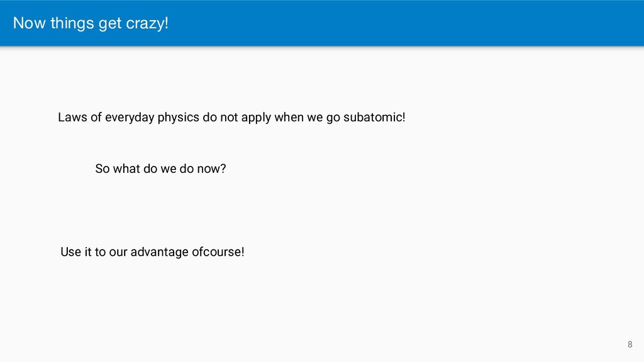Click the word "apply" in the first line
The height and width of the screenshot is (362, 644).
255,118
